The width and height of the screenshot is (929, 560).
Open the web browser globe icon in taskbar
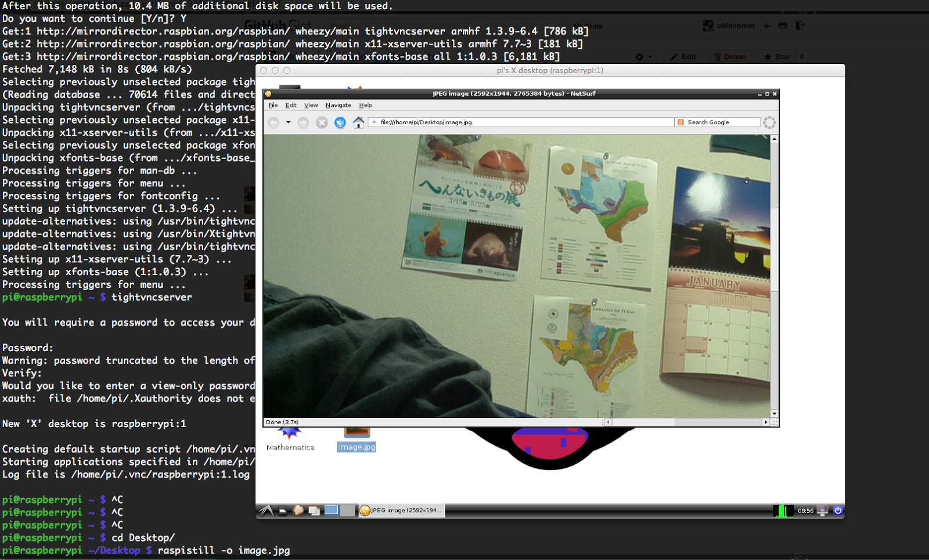[298, 511]
